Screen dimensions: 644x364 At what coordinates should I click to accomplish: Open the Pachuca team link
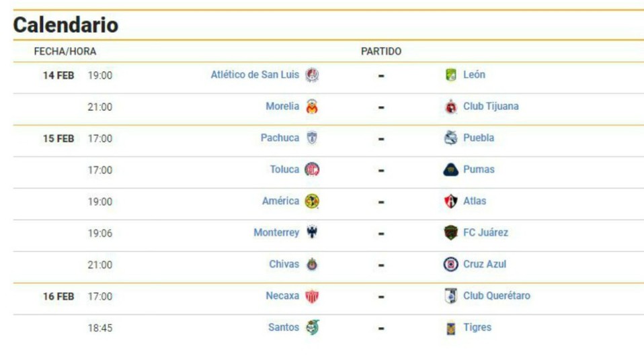click(x=280, y=138)
